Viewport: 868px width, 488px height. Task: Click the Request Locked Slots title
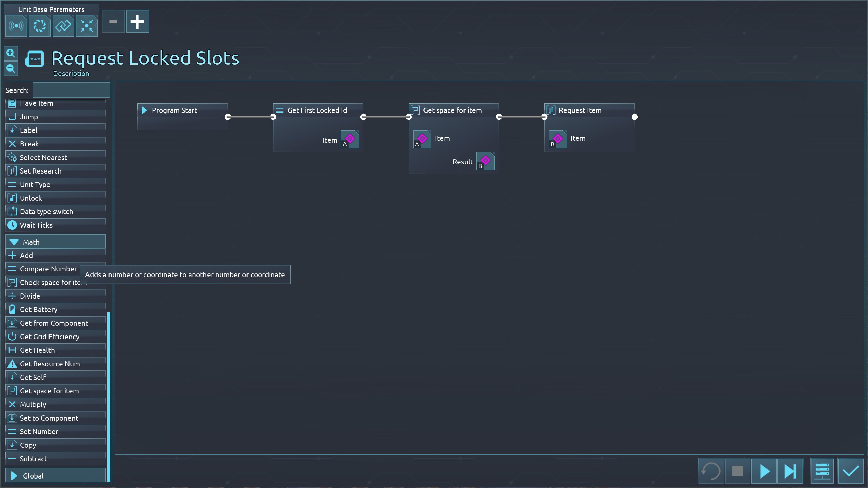point(145,58)
